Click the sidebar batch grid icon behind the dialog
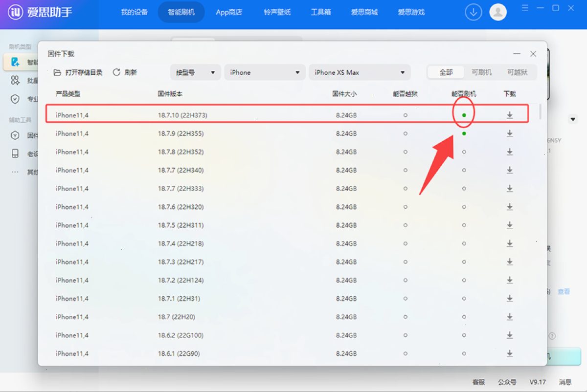 pos(15,80)
